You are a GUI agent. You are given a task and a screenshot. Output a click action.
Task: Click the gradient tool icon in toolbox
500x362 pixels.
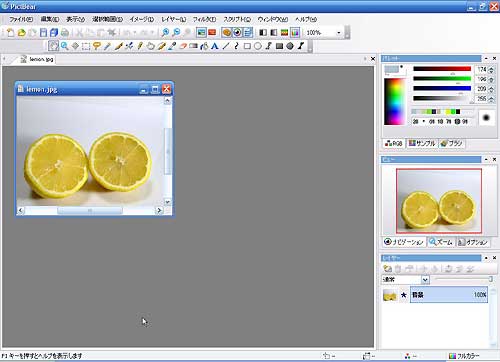point(193,46)
